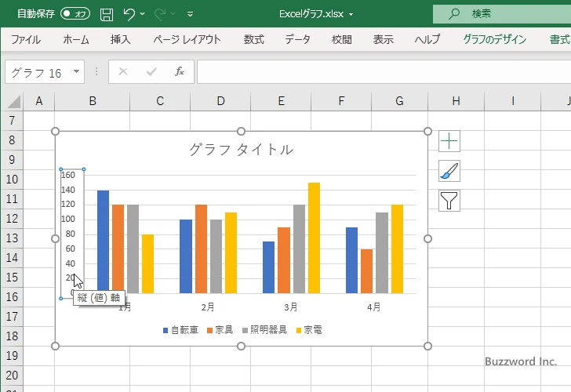
Task: Select the blue 1月 自転車 bar
Action: click(x=103, y=241)
